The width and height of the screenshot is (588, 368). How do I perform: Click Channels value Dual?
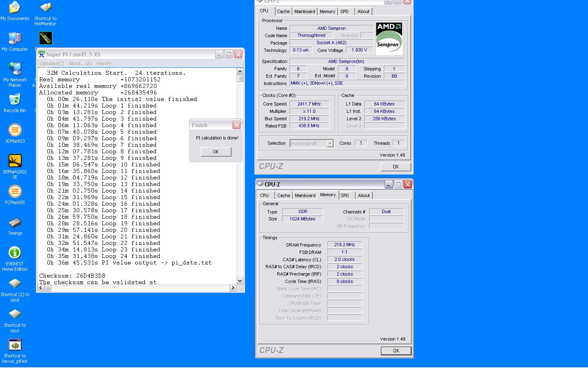(386, 211)
